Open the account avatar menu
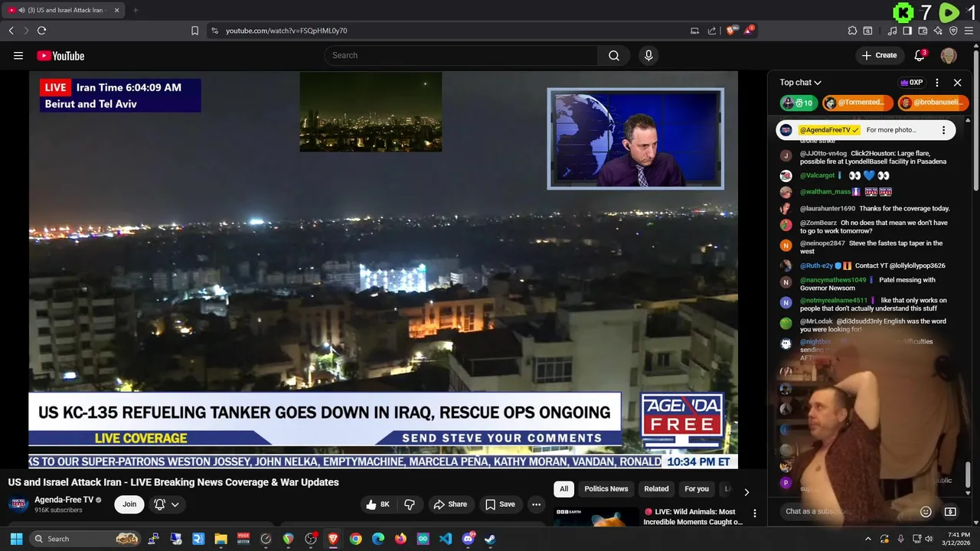980x551 pixels. (949, 55)
